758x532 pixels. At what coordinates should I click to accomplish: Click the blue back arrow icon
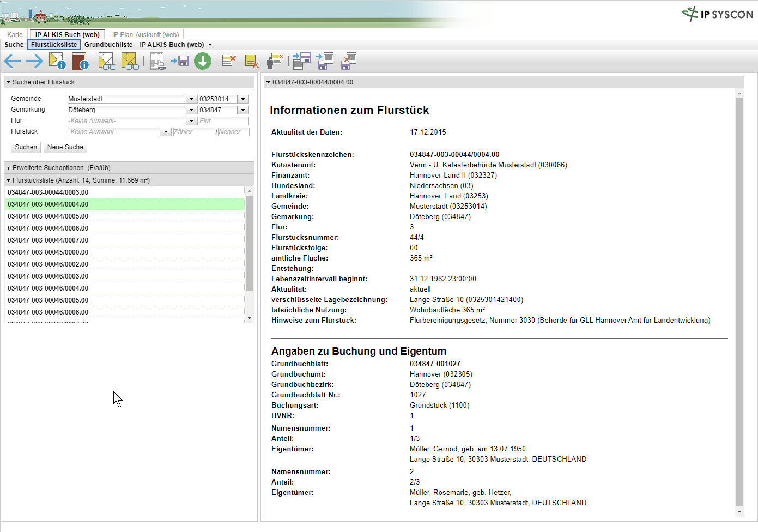click(x=12, y=61)
